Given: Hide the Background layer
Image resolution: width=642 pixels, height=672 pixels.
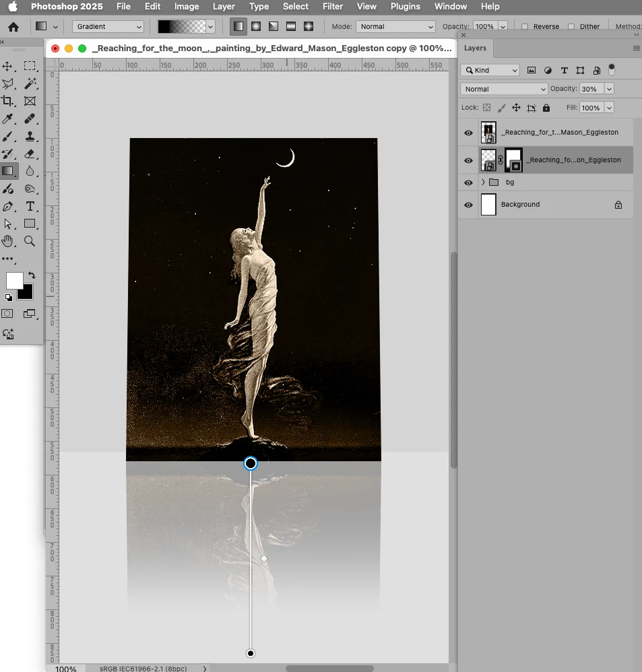Looking at the screenshot, I should (x=468, y=205).
